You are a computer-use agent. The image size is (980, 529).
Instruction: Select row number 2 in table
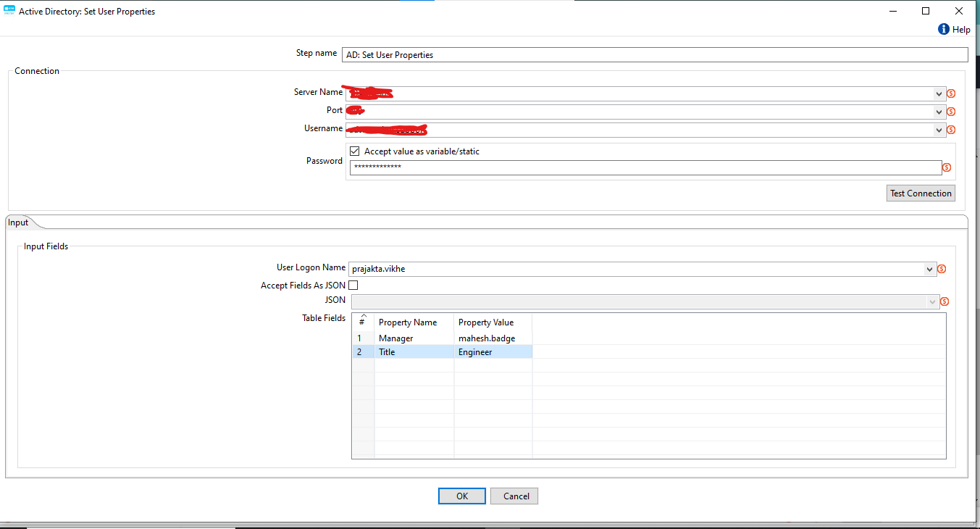point(363,352)
